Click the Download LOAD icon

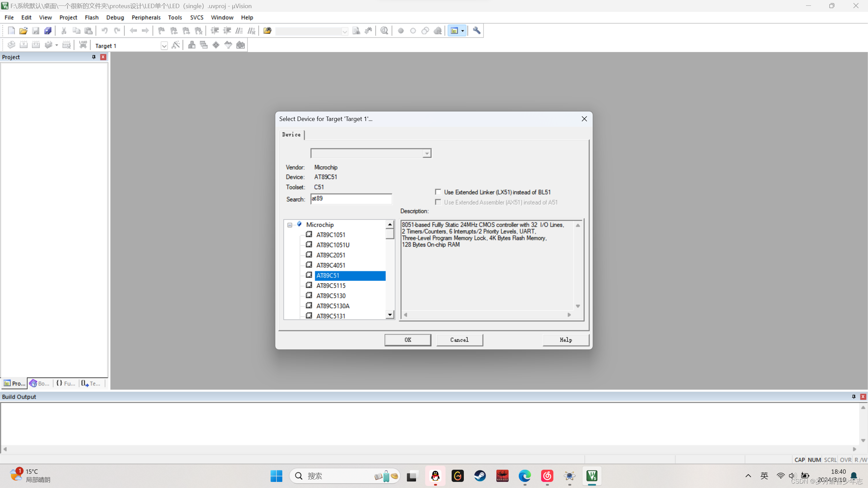click(83, 45)
